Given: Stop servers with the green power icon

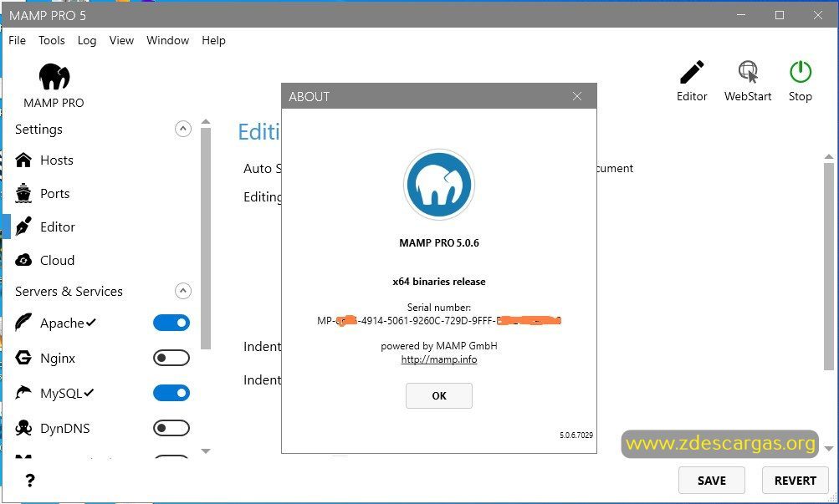Looking at the screenshot, I should [x=801, y=72].
